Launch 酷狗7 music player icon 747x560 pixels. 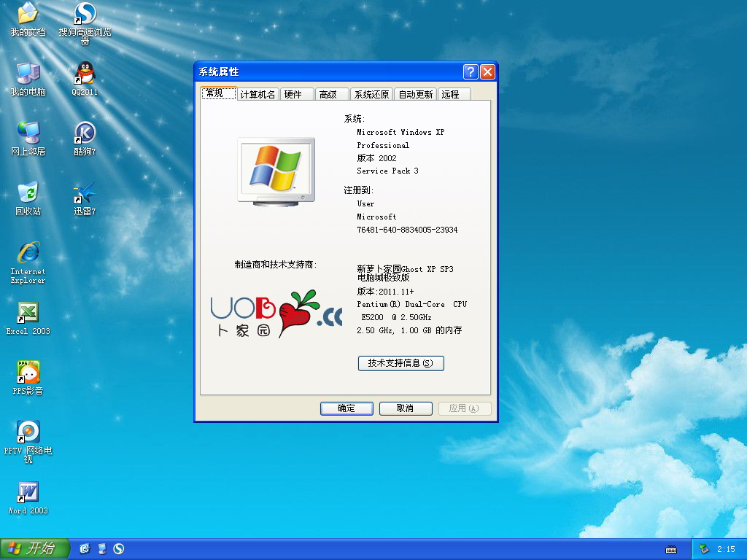tap(85, 139)
